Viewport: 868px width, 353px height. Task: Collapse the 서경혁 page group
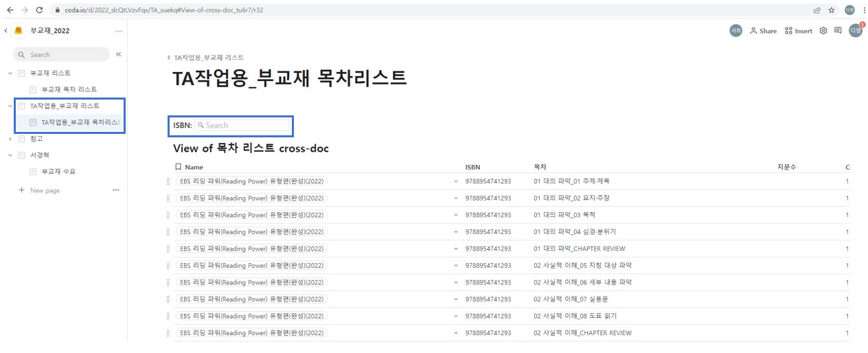click(x=10, y=155)
